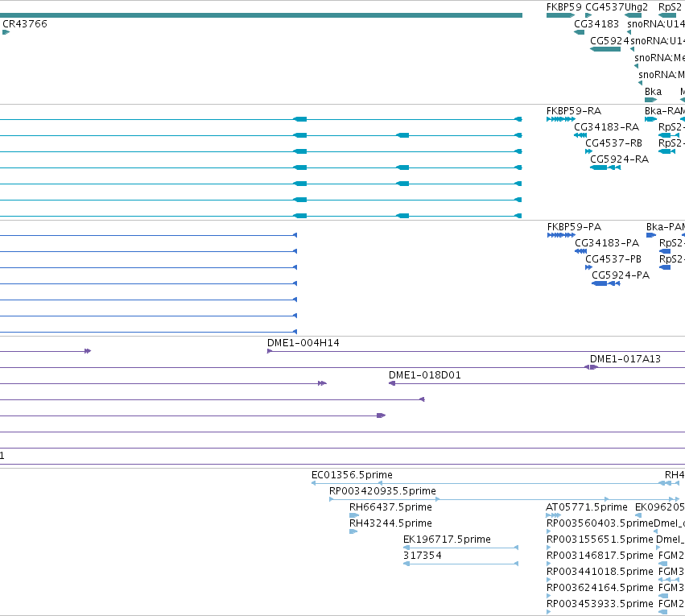Select the CG34183 gene label

click(x=596, y=24)
